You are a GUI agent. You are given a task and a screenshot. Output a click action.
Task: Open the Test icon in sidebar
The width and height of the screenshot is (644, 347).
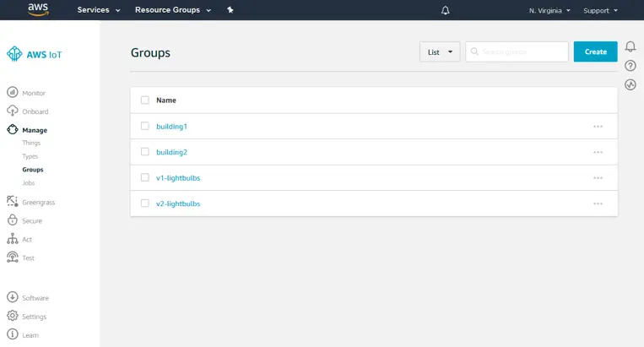coord(13,258)
